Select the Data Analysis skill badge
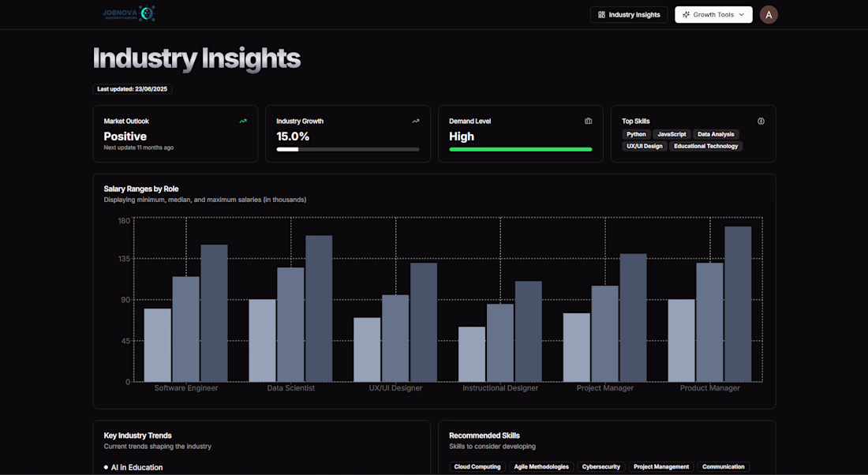The height and width of the screenshot is (475, 868). coord(716,134)
